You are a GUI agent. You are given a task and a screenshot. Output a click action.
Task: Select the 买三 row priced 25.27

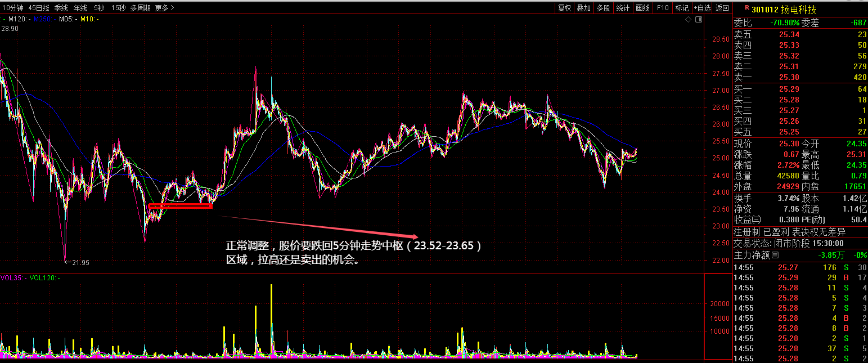pyautogui.click(x=800, y=110)
